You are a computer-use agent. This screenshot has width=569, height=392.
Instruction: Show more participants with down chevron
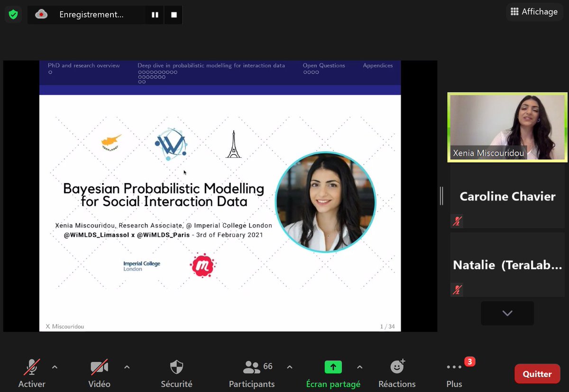pyautogui.click(x=507, y=313)
